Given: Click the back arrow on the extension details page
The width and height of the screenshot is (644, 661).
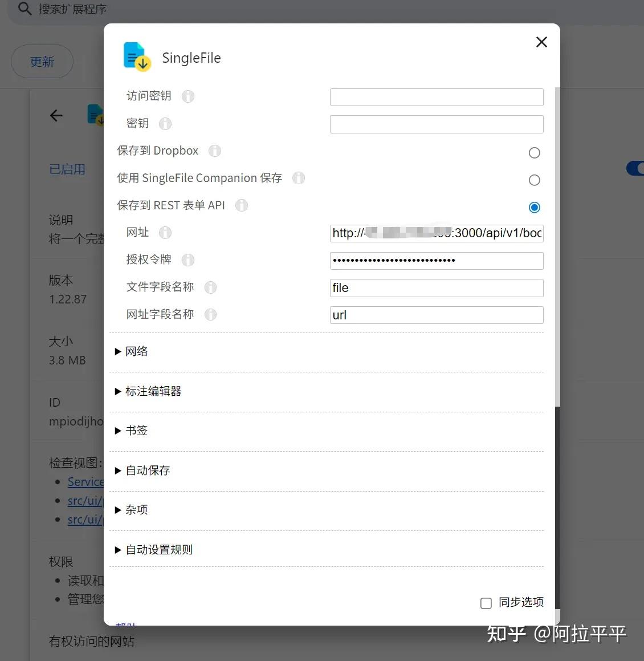Looking at the screenshot, I should click(x=56, y=115).
